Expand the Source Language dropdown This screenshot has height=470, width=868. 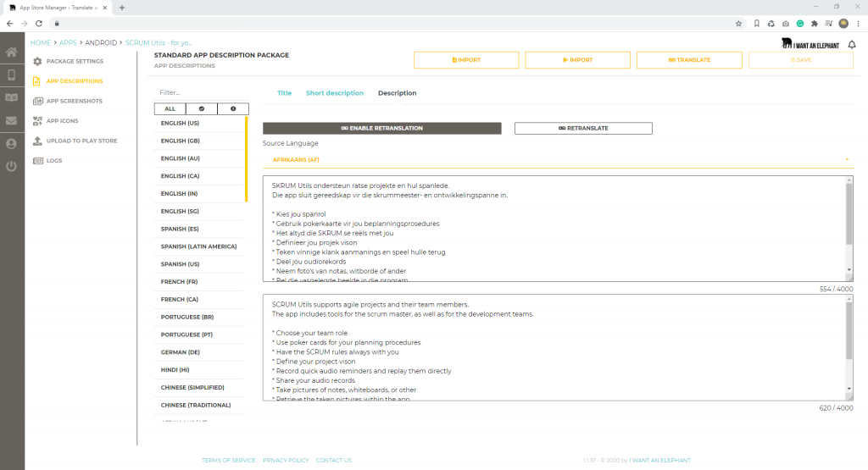point(558,160)
